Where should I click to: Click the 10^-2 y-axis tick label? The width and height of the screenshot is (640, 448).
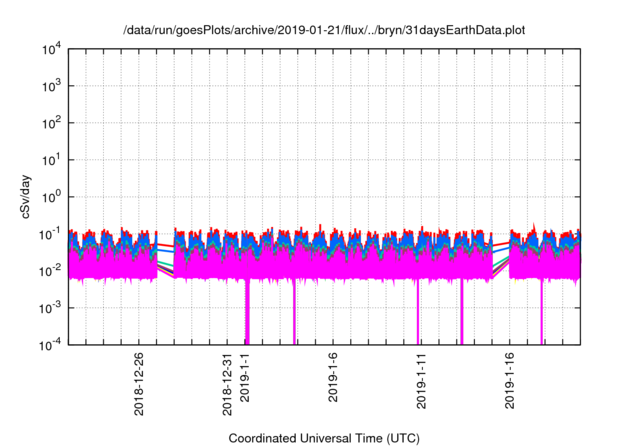click(51, 271)
